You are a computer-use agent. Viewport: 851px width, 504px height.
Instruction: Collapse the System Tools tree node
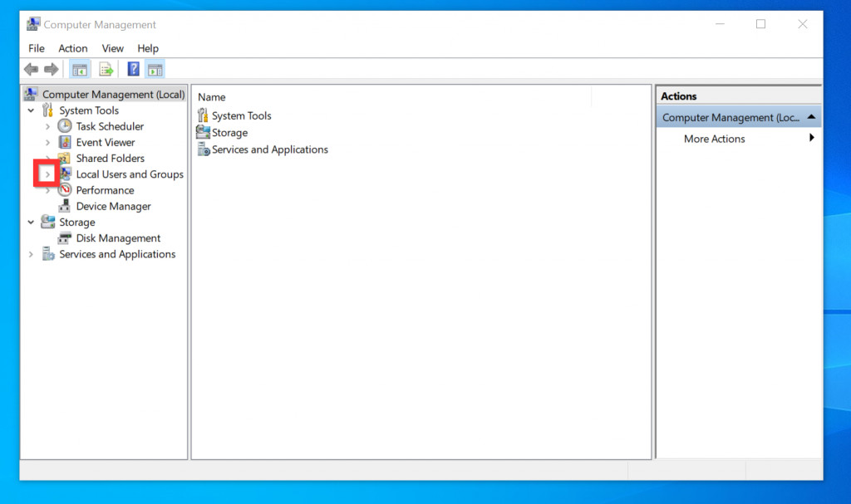pyautogui.click(x=31, y=110)
